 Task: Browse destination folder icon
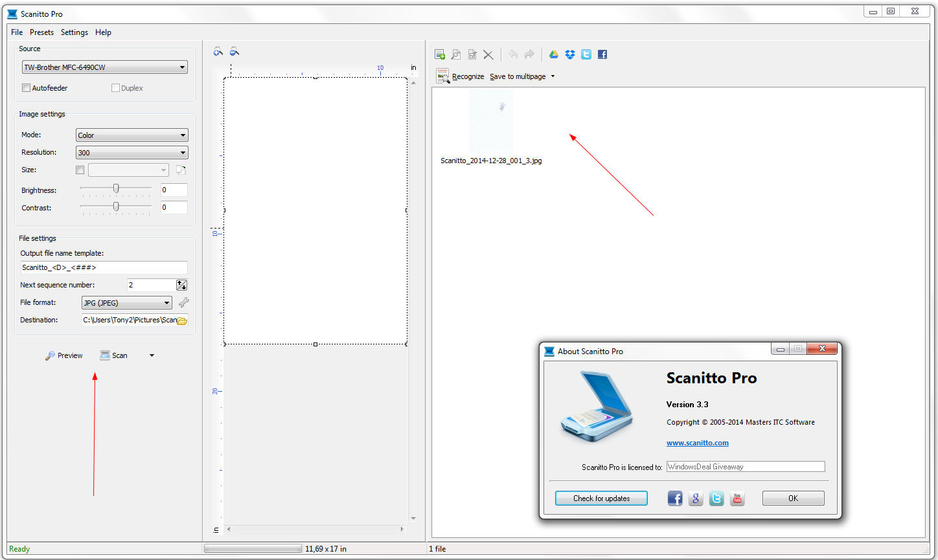(182, 320)
